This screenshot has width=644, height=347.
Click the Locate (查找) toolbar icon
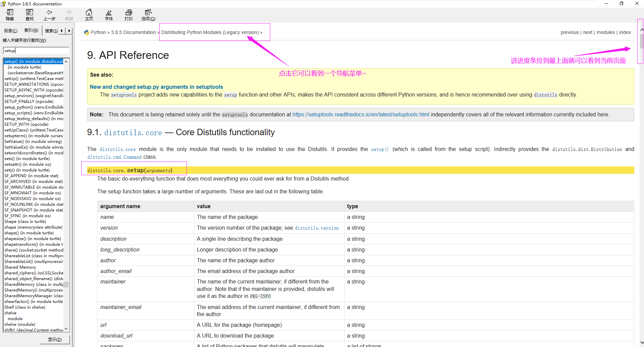click(30, 15)
